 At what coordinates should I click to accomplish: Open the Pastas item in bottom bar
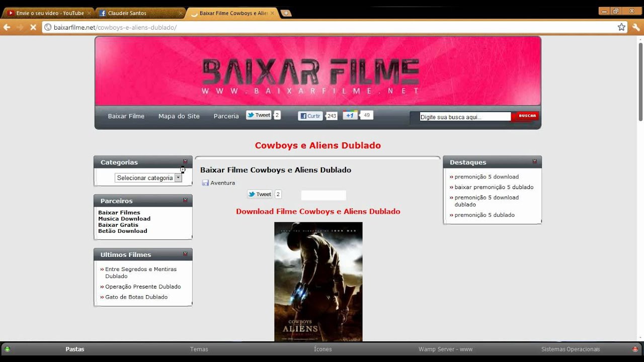pos(75,349)
